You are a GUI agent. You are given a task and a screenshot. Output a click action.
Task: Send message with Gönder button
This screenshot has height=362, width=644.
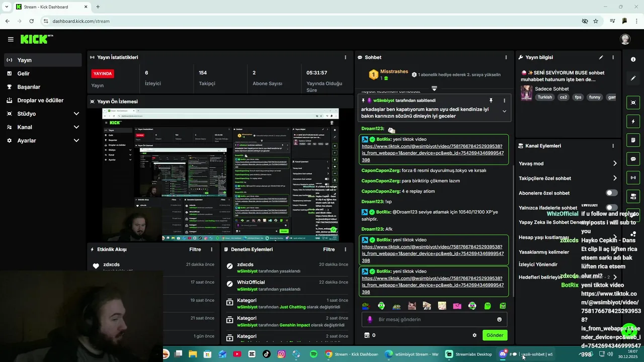(x=495, y=335)
